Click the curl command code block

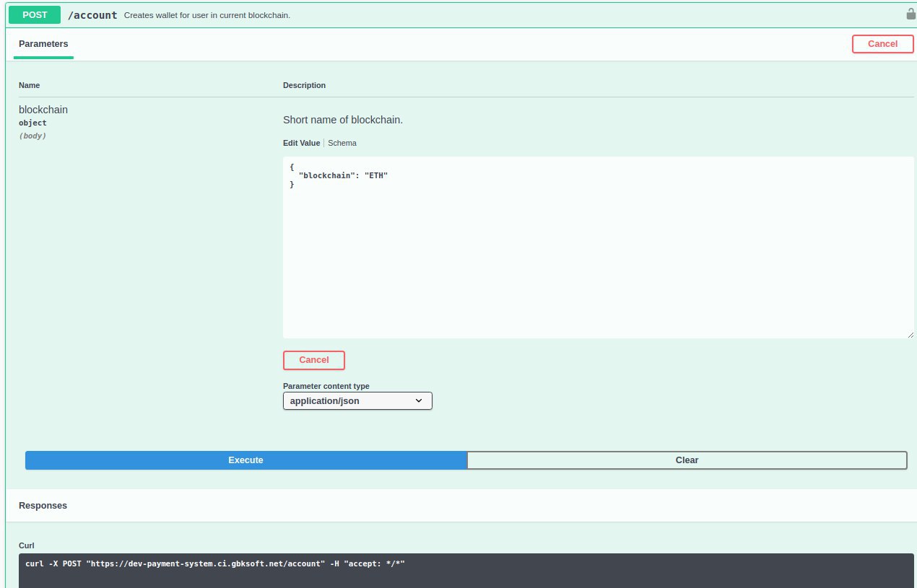pyautogui.click(x=466, y=571)
